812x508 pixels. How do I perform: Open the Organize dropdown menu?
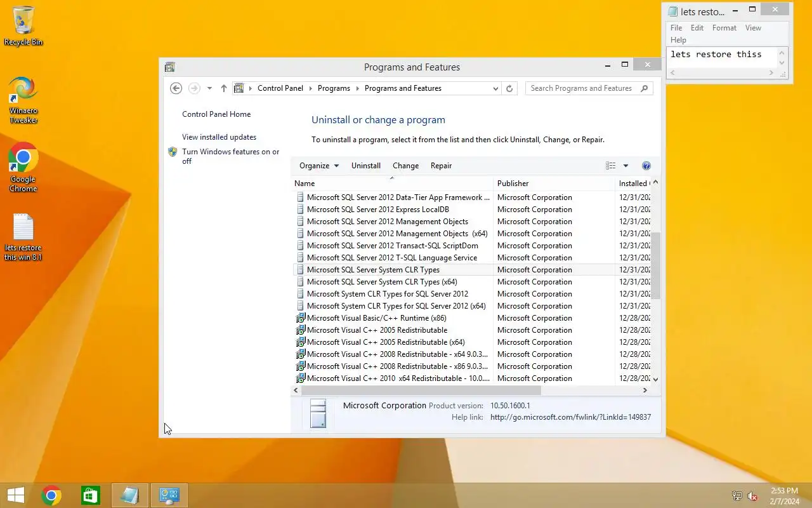[319, 166]
